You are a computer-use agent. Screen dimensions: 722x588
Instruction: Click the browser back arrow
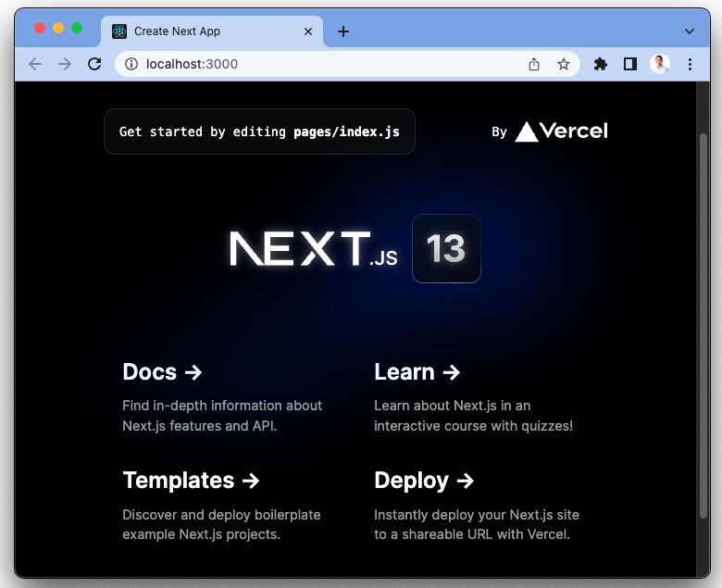35,64
